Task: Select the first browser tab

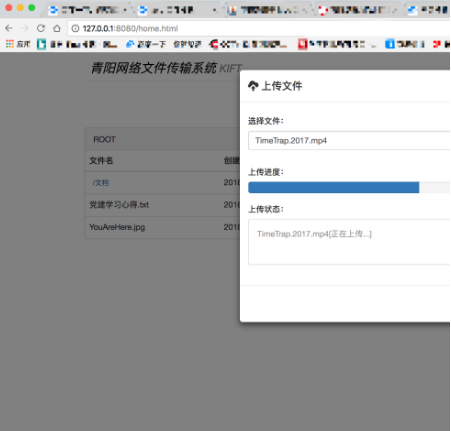Action: pyautogui.click(x=87, y=10)
